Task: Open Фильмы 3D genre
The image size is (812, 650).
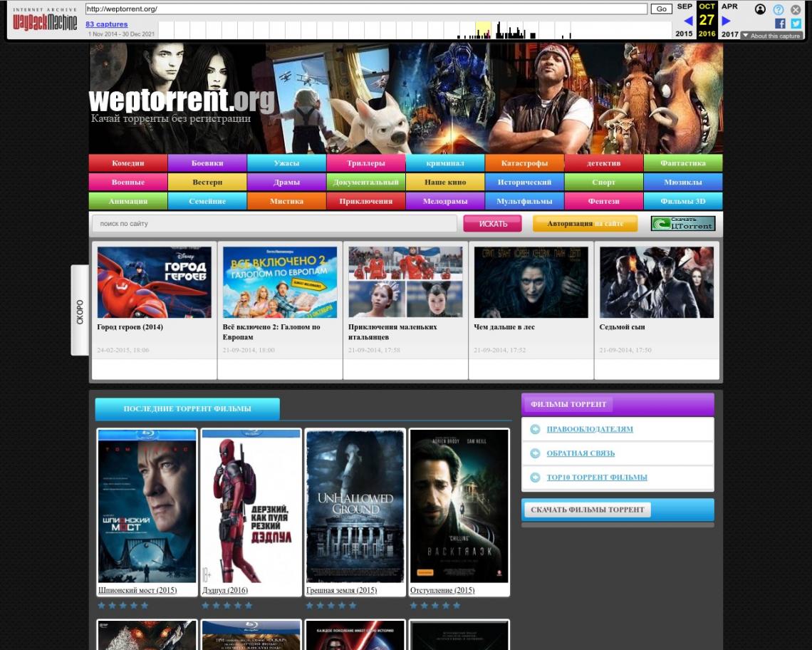Action: tap(682, 201)
